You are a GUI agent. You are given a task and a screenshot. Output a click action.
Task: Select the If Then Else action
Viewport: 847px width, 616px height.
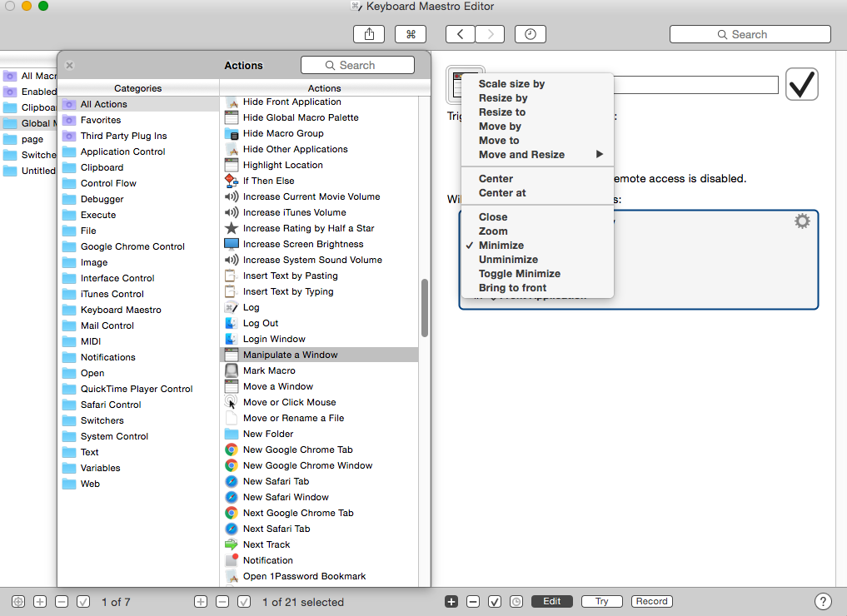(x=319, y=181)
